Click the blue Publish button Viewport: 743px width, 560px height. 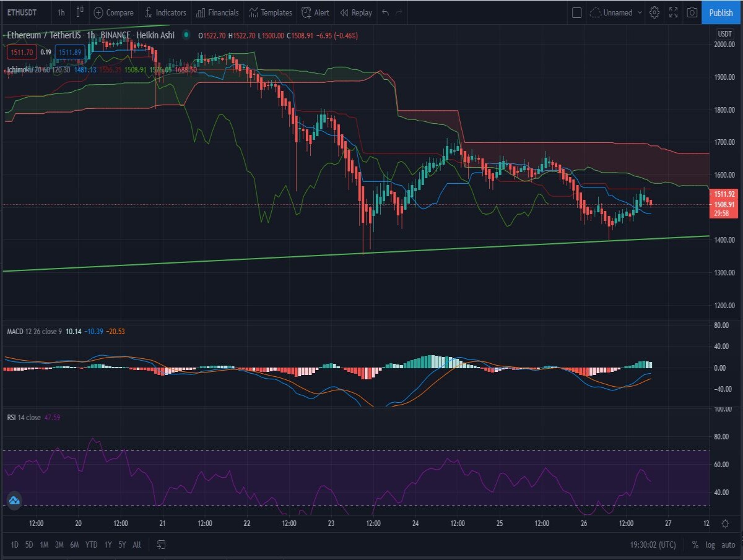point(721,12)
